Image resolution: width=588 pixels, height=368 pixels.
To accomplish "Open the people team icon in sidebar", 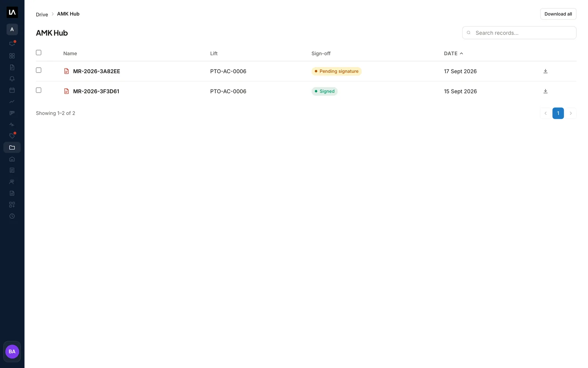I will (12, 182).
